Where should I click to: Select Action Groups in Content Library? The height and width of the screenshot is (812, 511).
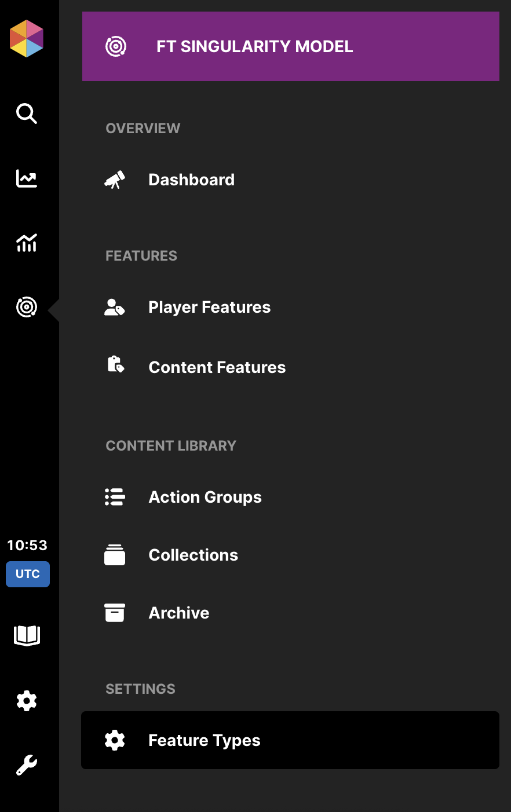click(205, 497)
